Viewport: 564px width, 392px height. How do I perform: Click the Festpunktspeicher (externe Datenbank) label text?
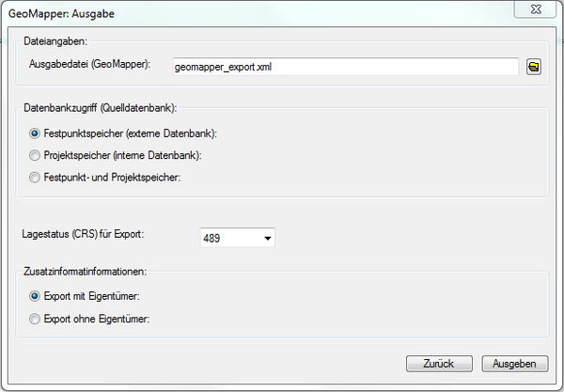click(x=123, y=134)
